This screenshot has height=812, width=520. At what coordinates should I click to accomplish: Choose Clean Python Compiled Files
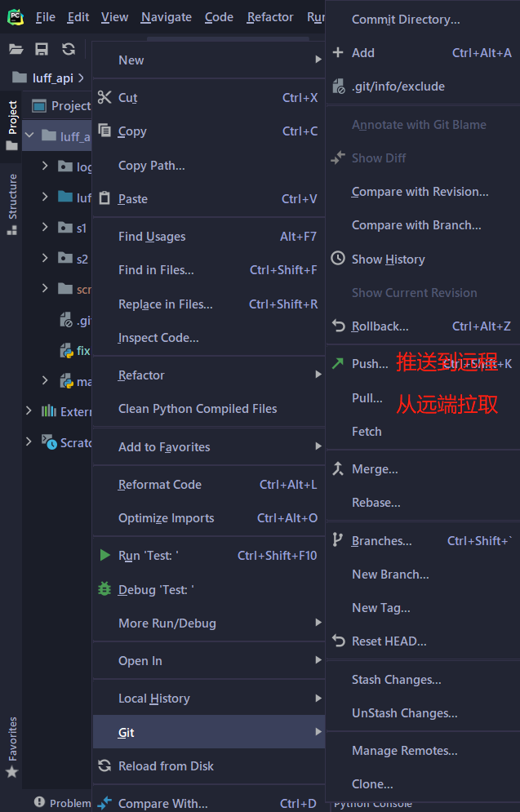pyautogui.click(x=209, y=409)
